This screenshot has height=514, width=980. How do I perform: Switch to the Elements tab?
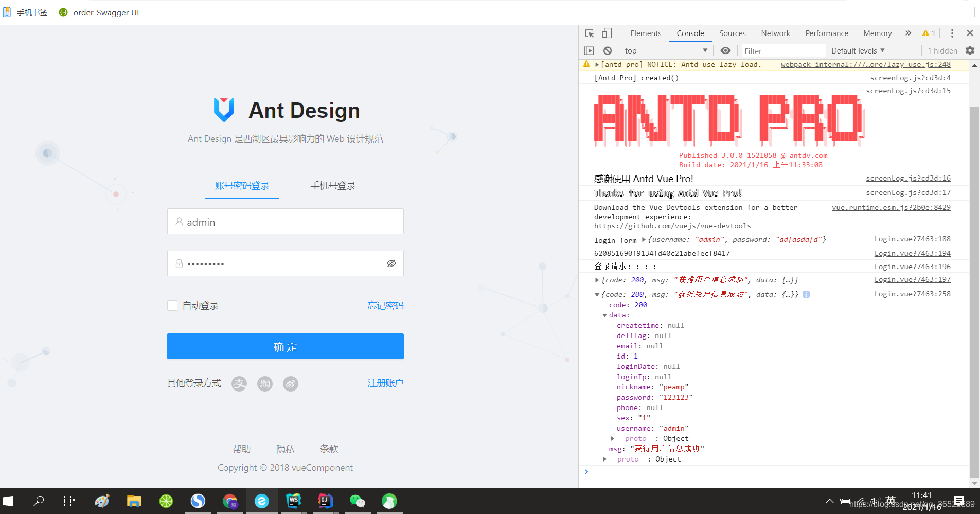point(646,33)
